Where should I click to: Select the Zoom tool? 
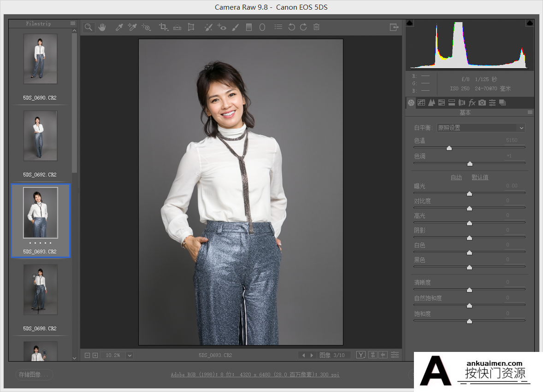coord(89,27)
